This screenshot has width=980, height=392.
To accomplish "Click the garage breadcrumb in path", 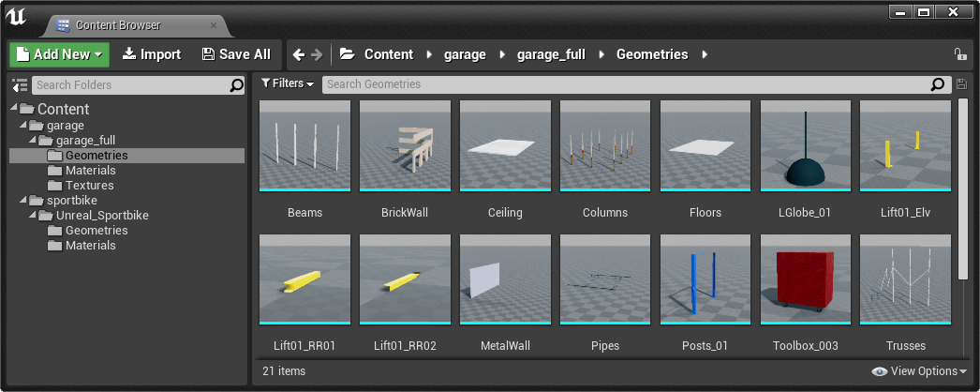I will point(465,54).
